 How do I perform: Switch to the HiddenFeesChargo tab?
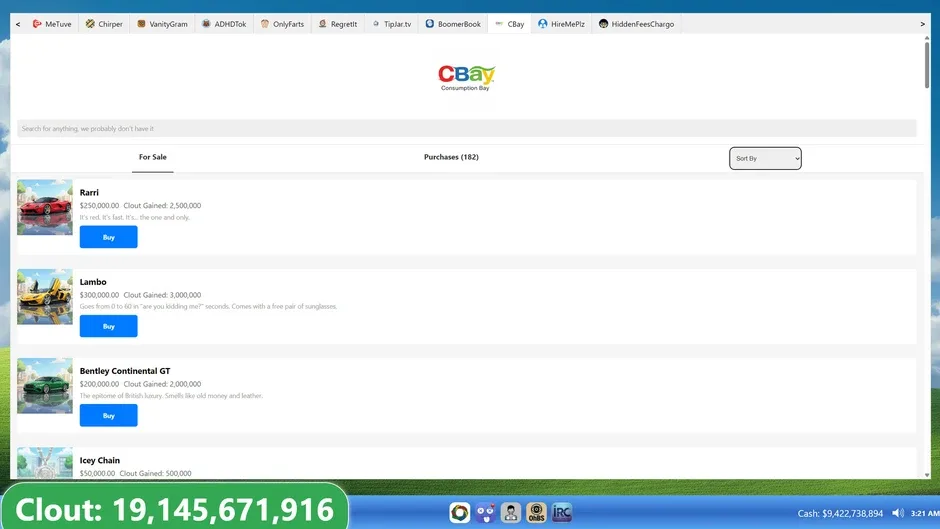(636, 24)
